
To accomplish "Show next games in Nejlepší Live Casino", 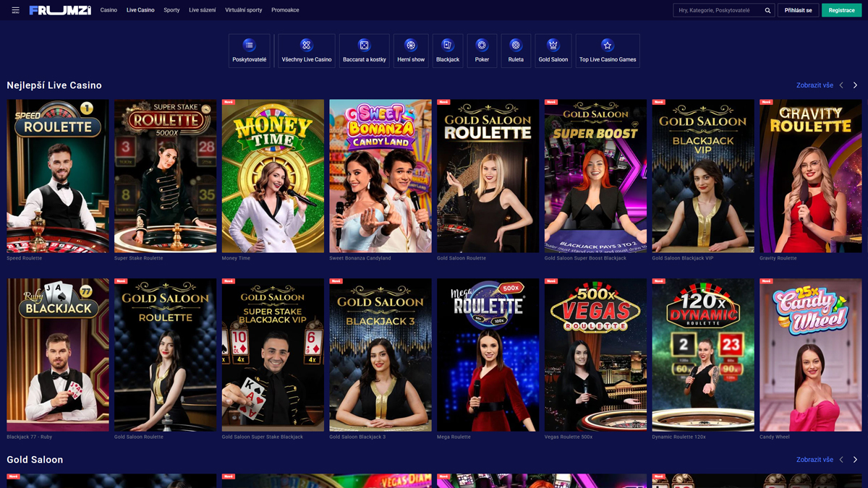I will coord(855,85).
